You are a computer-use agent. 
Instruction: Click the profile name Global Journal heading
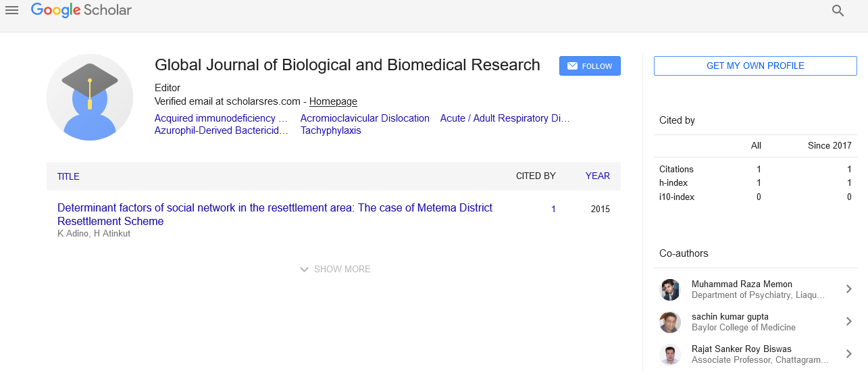(x=347, y=65)
